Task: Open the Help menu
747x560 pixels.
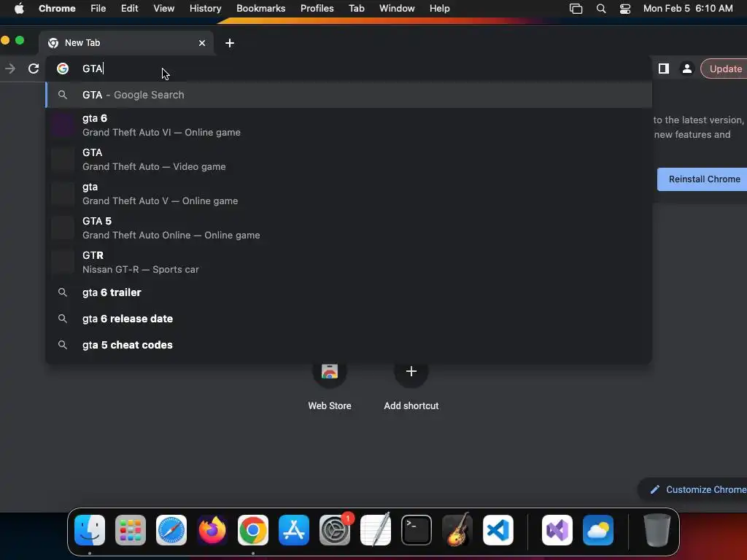Action: pos(439,9)
